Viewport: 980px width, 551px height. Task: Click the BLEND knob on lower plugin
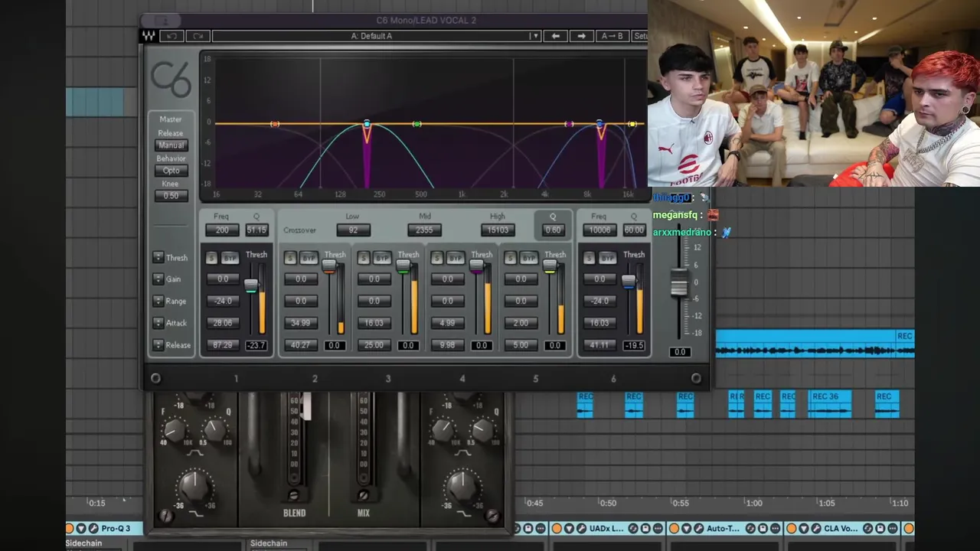click(x=293, y=496)
